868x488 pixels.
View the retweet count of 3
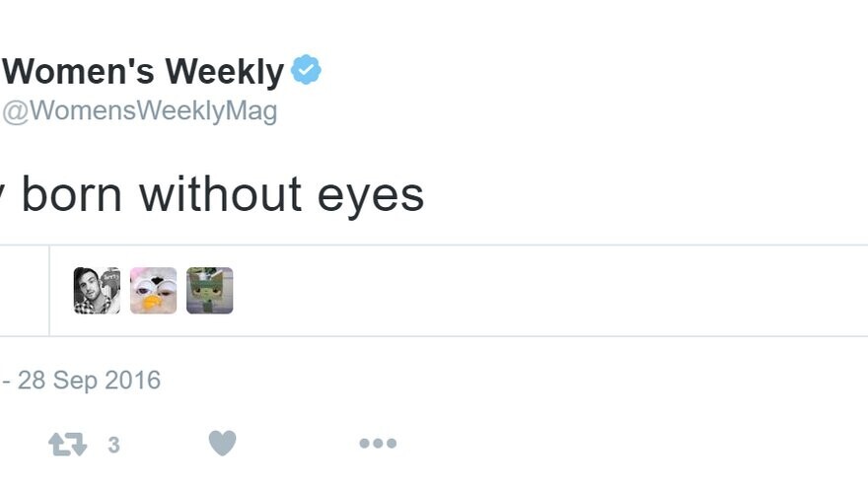[113, 446]
